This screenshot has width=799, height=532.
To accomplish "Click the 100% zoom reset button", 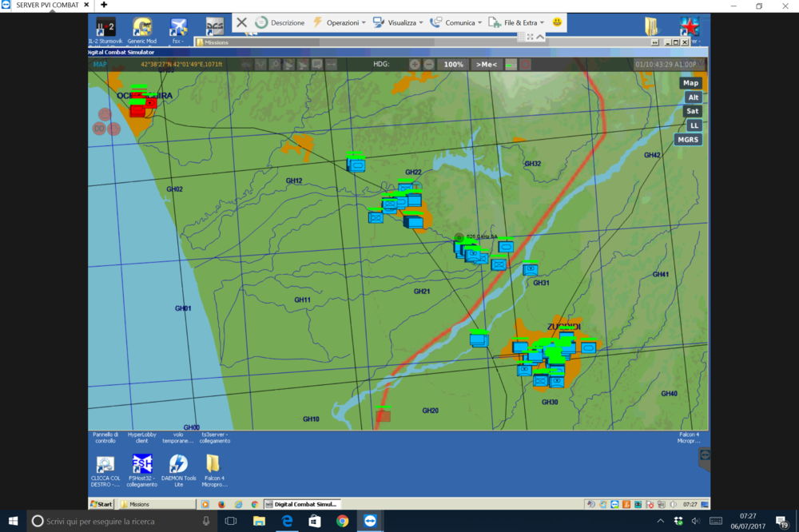I will pyautogui.click(x=453, y=64).
